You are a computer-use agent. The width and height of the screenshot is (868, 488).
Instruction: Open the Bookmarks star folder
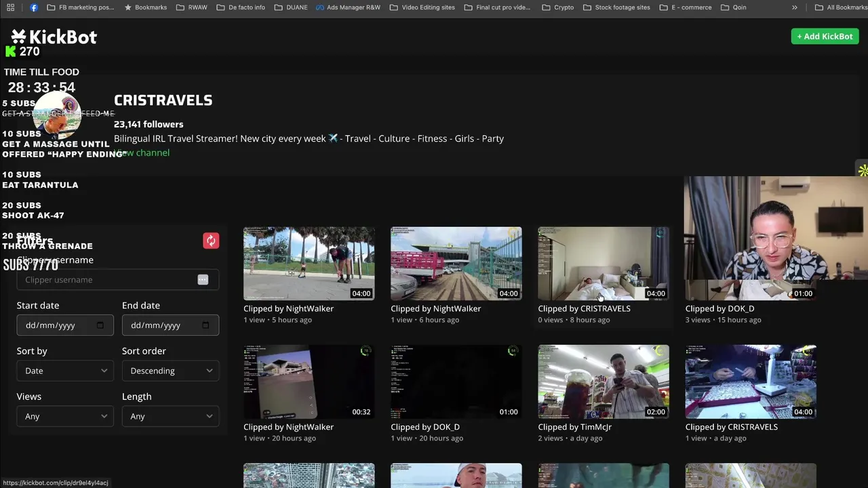(x=146, y=7)
